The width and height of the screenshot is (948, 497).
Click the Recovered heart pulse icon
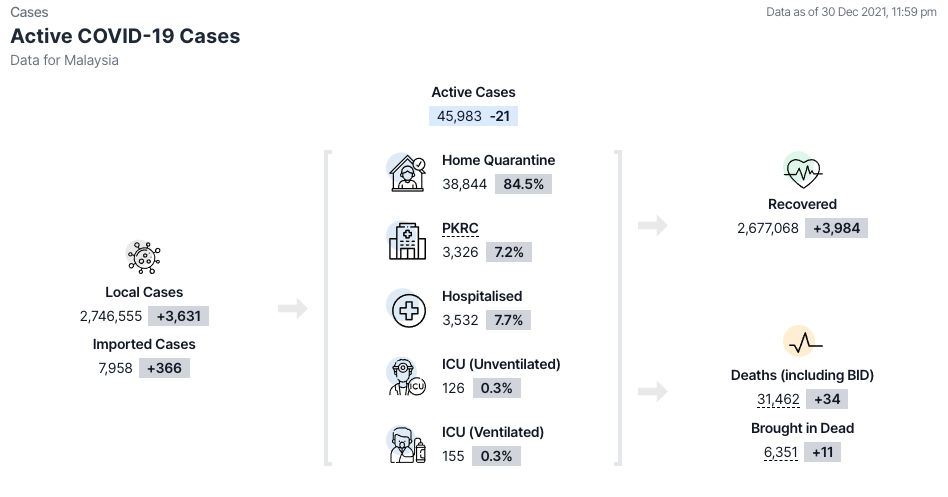[x=802, y=172]
